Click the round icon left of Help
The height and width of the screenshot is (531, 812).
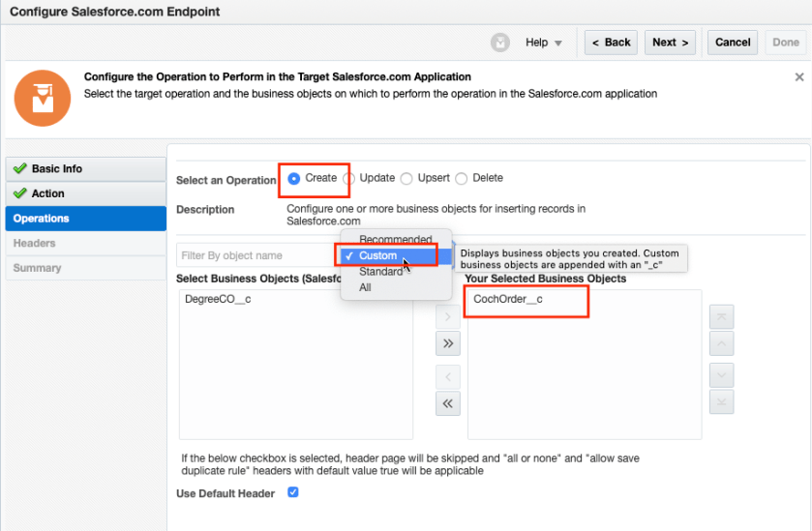tap(500, 43)
